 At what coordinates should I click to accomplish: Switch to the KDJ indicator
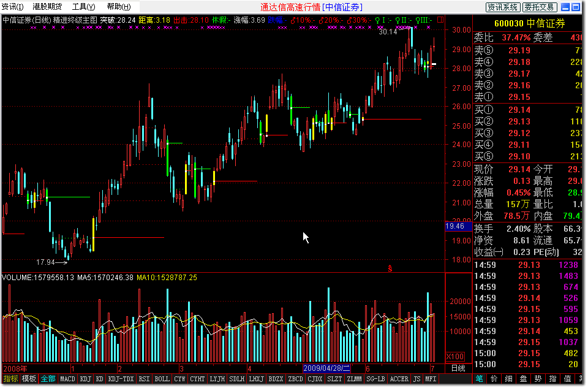(86, 379)
